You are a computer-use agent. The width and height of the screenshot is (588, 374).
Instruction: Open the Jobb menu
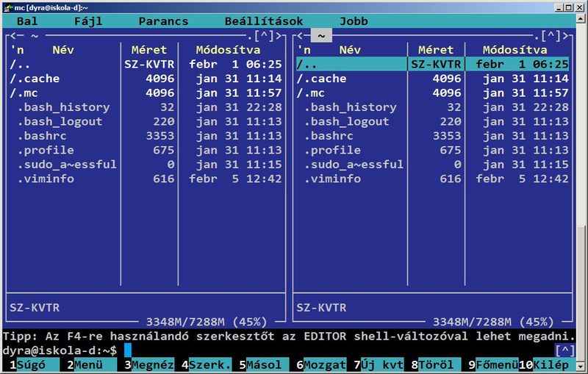[x=354, y=21]
